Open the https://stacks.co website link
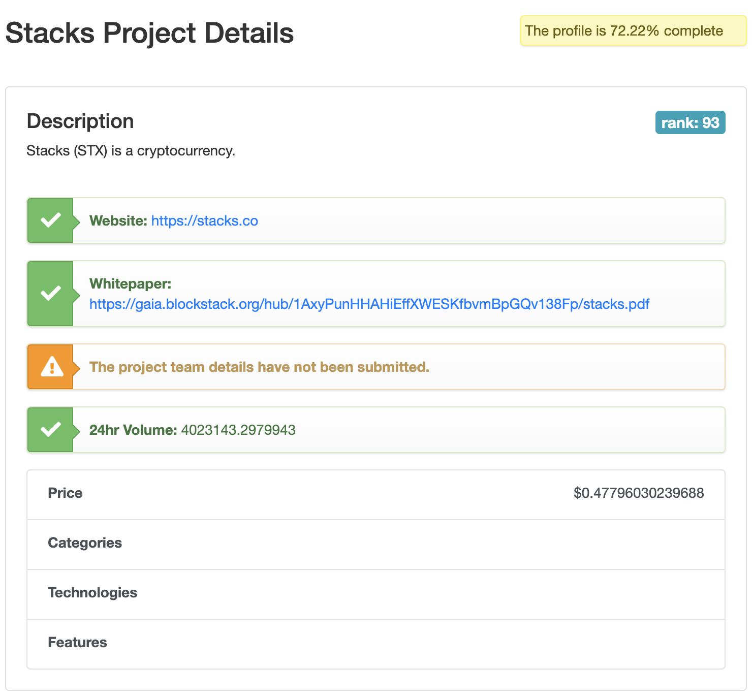Image resolution: width=752 pixels, height=700 pixels. point(205,221)
